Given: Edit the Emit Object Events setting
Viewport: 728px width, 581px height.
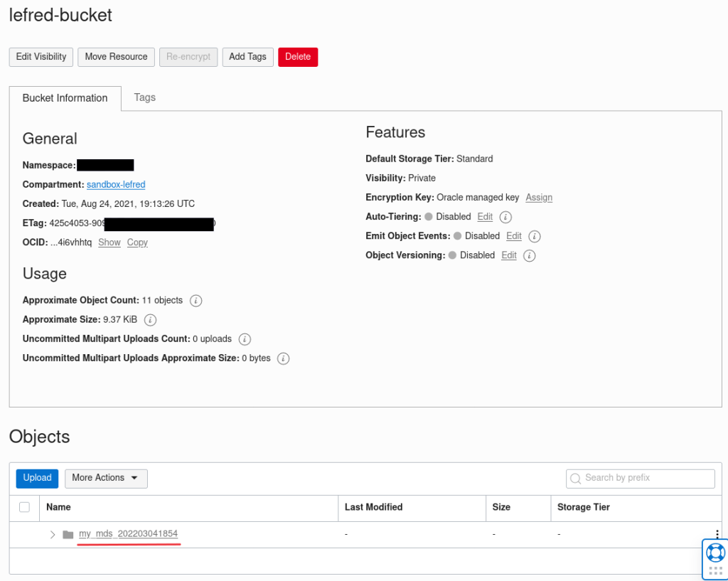Looking at the screenshot, I should click(x=514, y=236).
